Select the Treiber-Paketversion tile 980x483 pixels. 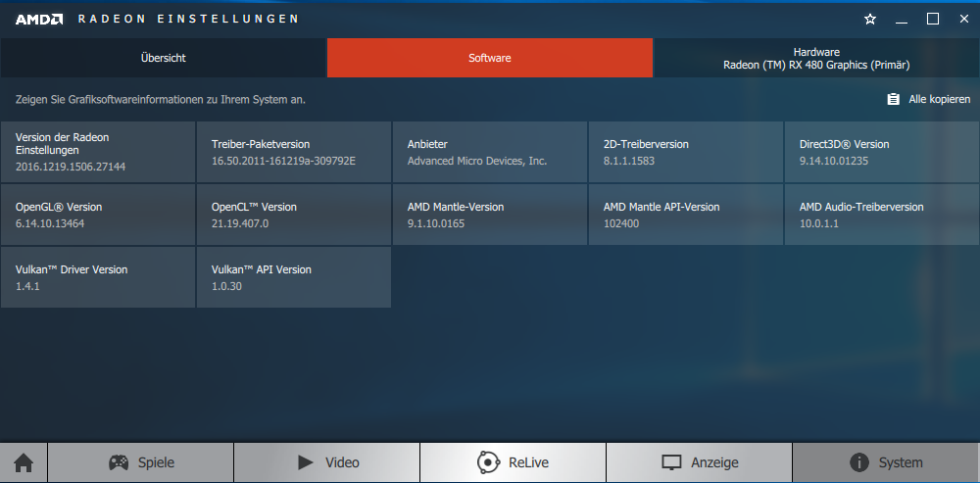point(294,152)
